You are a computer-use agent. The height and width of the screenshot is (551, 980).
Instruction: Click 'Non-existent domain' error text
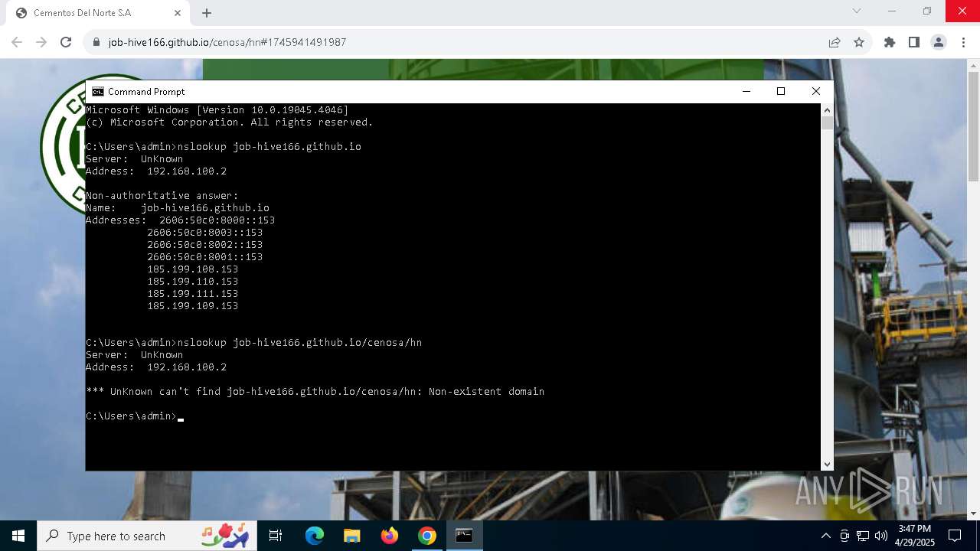(x=486, y=392)
